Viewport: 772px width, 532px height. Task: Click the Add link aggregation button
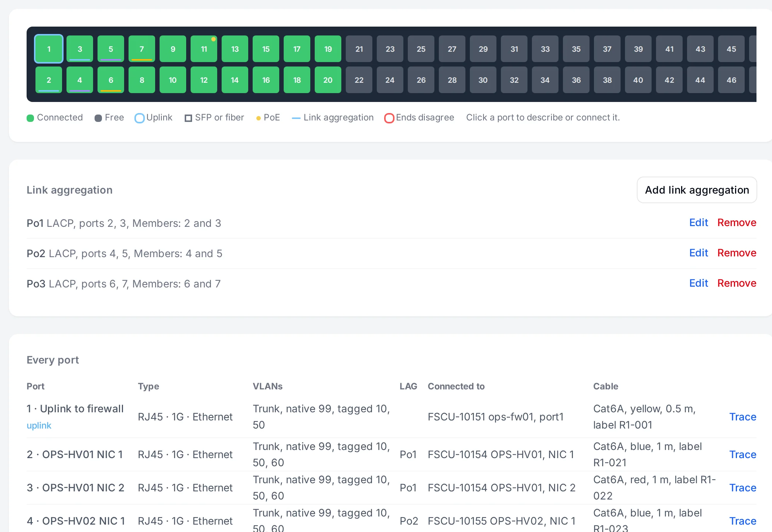[697, 190]
